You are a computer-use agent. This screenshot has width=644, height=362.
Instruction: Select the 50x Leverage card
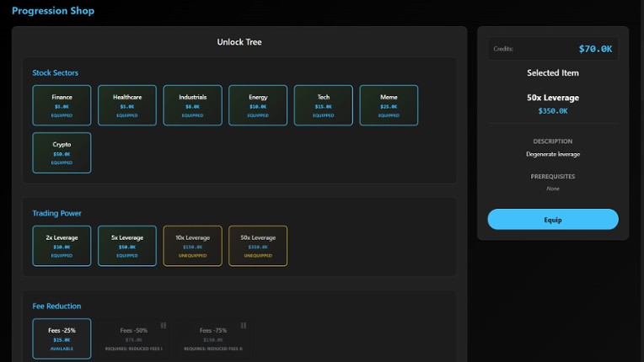pos(258,246)
